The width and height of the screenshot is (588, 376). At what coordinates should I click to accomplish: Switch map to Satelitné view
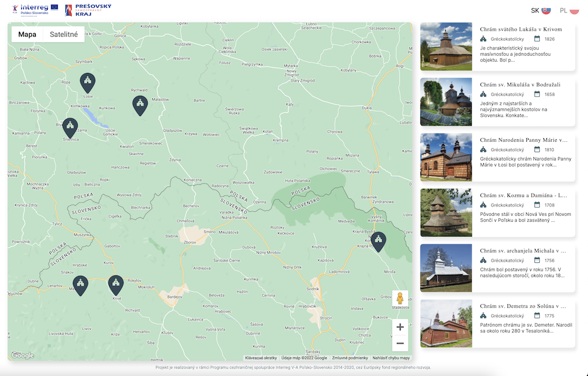64,34
